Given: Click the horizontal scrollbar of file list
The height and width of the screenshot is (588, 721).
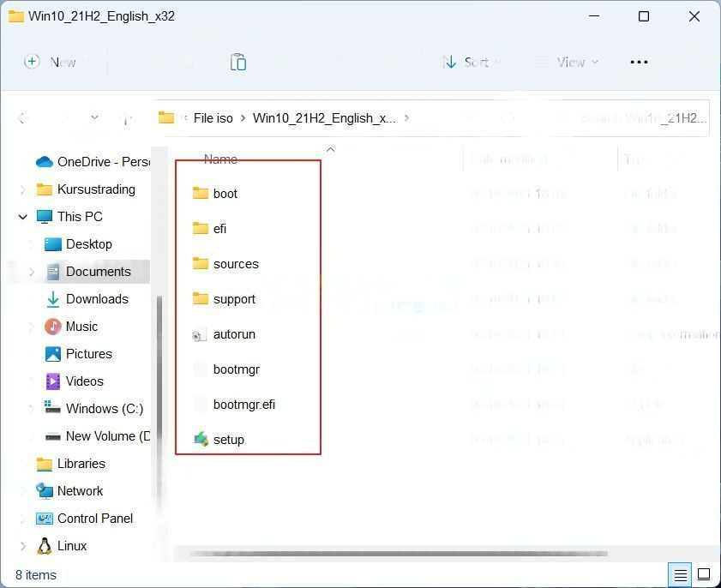Looking at the screenshot, I should pos(398,554).
